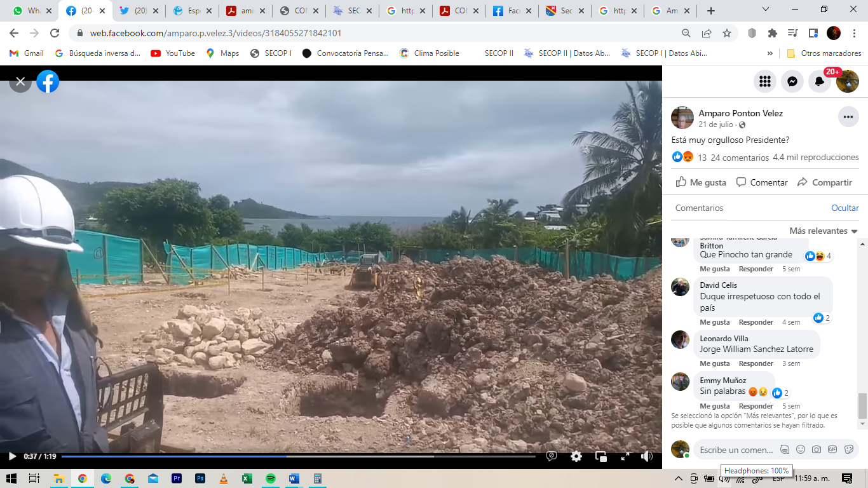Viewport: 868px width, 488px height.
Task: Like Emmy Muñoz's comment
Action: click(715, 406)
